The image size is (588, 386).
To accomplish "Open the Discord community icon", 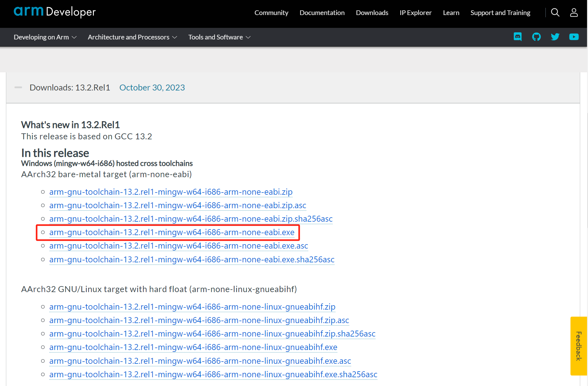I will (518, 37).
